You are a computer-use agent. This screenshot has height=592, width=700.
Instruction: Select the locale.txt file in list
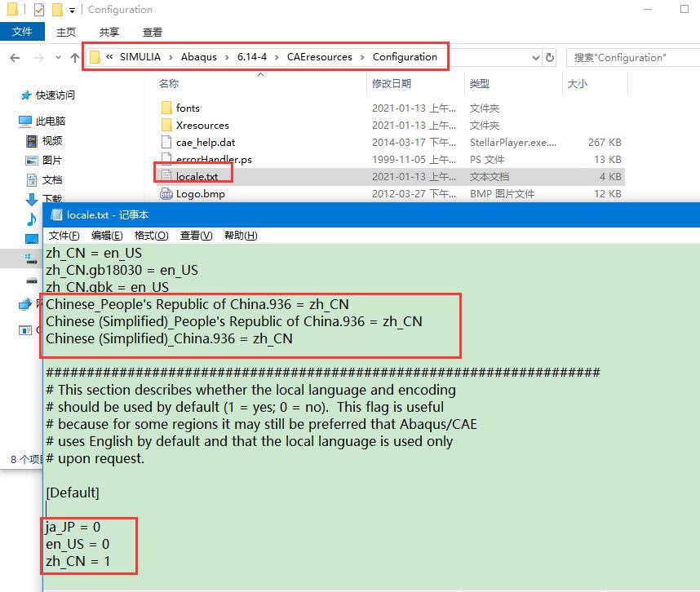tap(197, 176)
